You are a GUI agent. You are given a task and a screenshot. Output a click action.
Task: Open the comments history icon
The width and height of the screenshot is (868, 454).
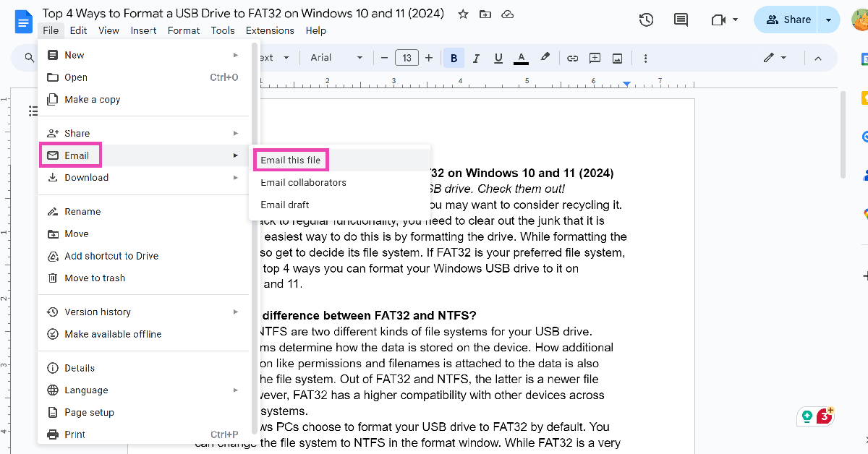(681, 20)
